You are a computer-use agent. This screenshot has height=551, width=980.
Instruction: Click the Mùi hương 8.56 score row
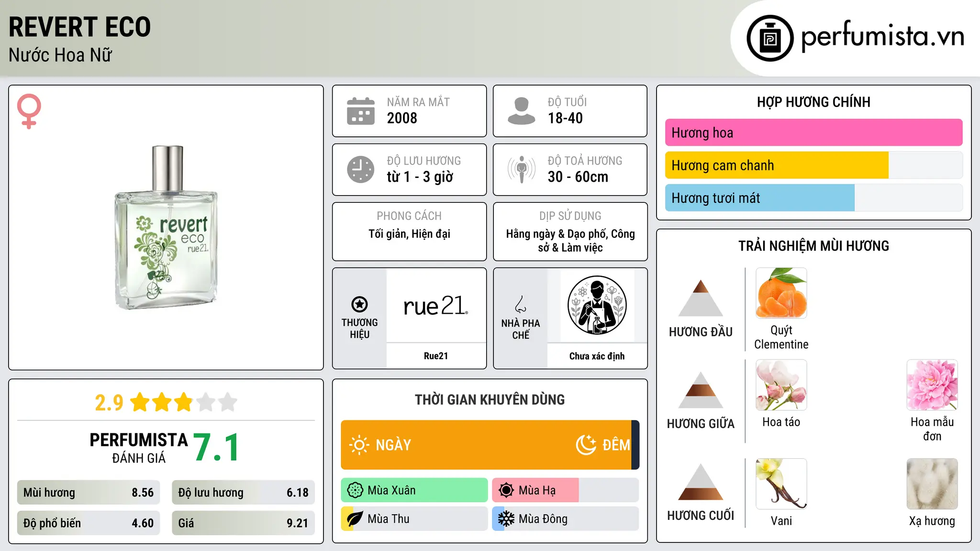(89, 493)
